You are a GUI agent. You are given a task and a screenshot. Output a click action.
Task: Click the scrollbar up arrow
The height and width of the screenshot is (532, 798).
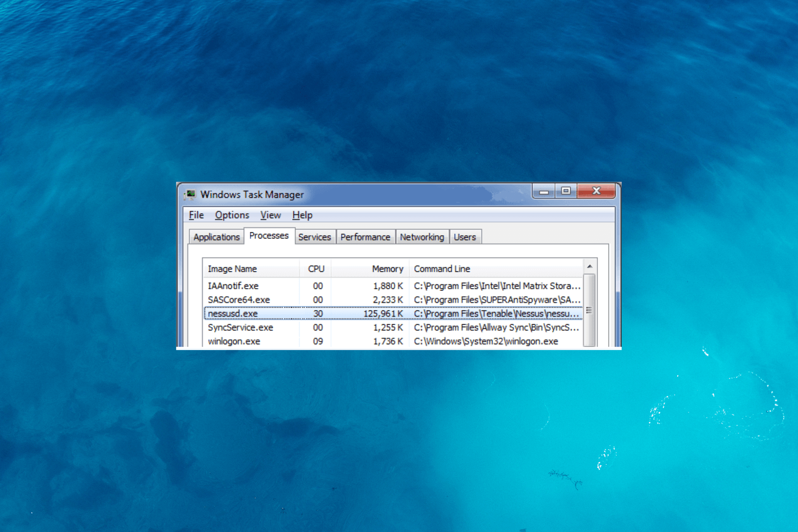click(x=589, y=266)
